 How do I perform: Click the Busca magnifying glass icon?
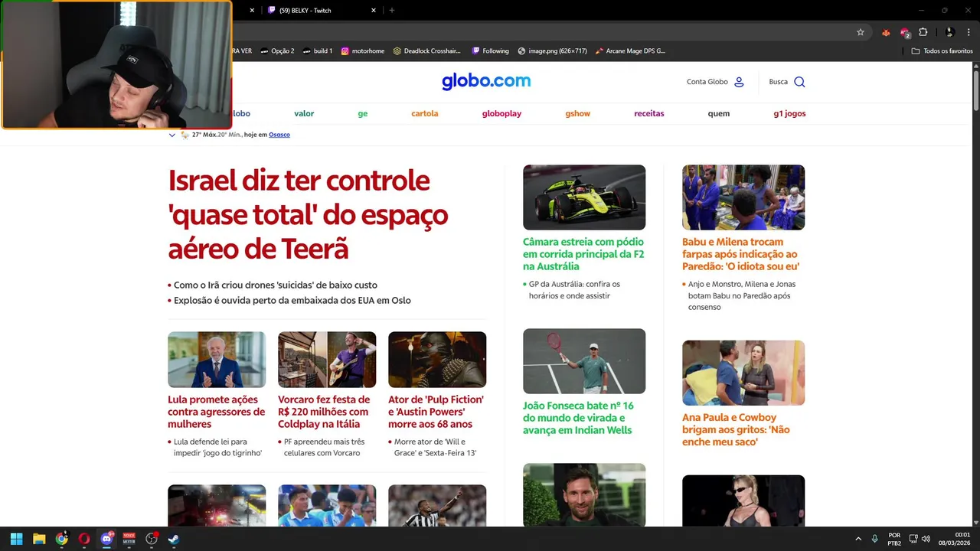pos(799,82)
